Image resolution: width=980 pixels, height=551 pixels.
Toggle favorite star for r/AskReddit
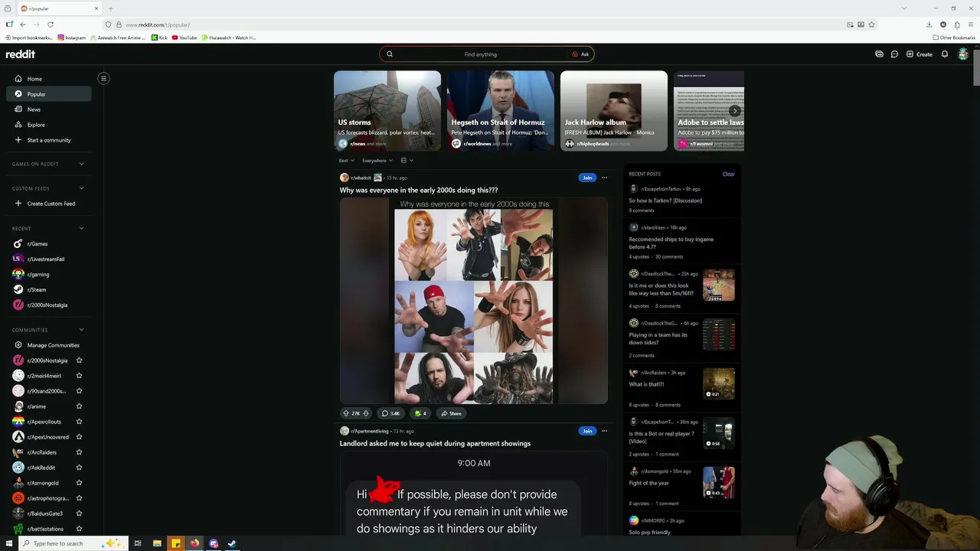click(x=79, y=468)
